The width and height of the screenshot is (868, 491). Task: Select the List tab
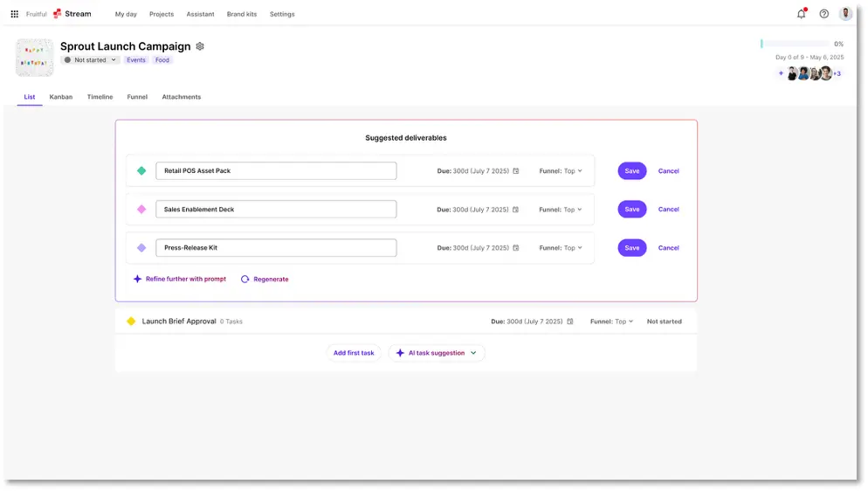pyautogui.click(x=30, y=97)
